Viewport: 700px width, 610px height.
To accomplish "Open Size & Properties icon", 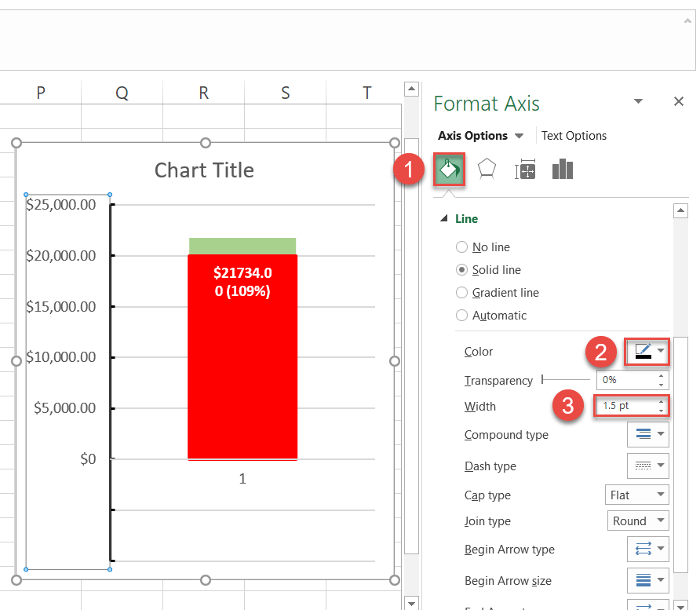I will [x=524, y=170].
